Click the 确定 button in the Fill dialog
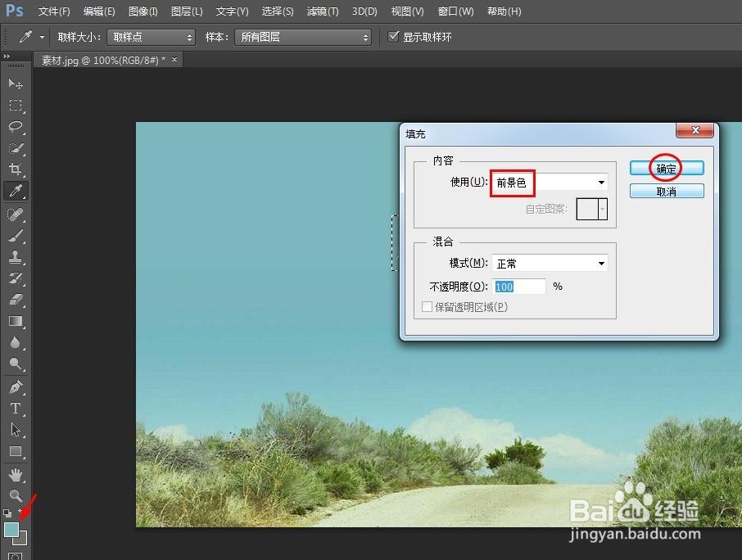The image size is (742, 560). [x=666, y=168]
